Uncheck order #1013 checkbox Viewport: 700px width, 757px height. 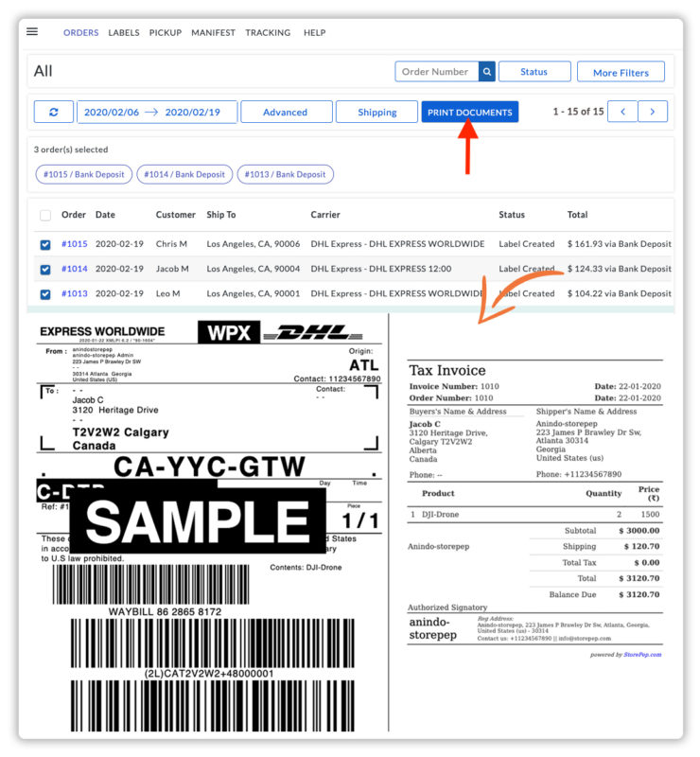coord(45,294)
